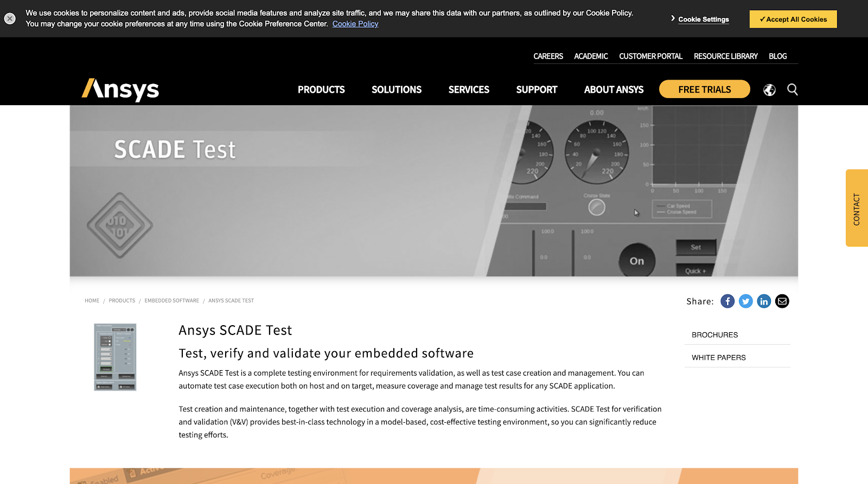
Task: Share page on LinkedIn
Action: (x=764, y=301)
